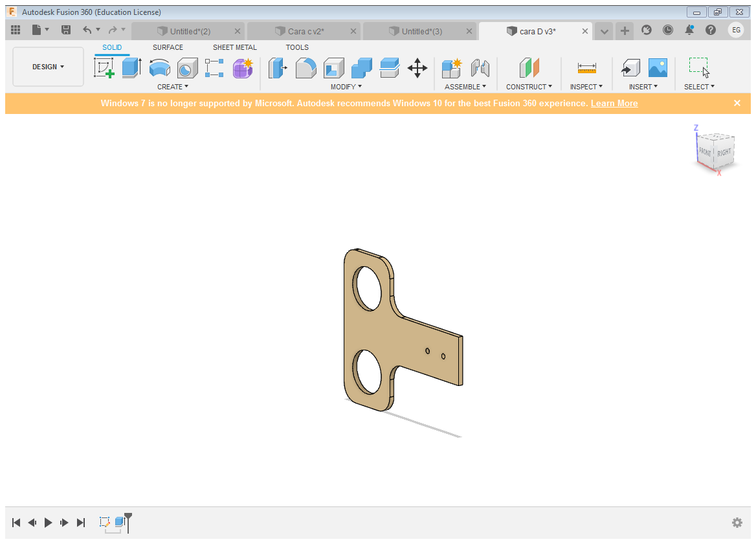This screenshot has width=756, height=544.
Task: Click the window Select tool icon
Action: [x=699, y=67]
